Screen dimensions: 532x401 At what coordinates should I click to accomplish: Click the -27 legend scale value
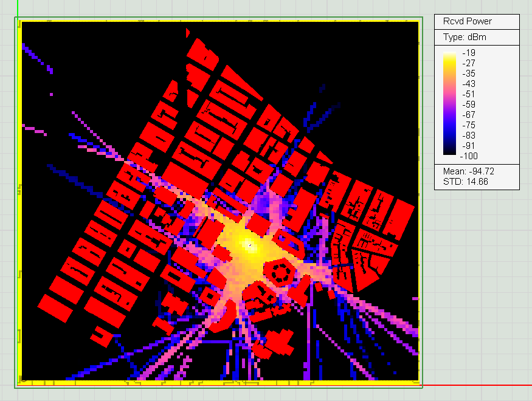coord(469,63)
